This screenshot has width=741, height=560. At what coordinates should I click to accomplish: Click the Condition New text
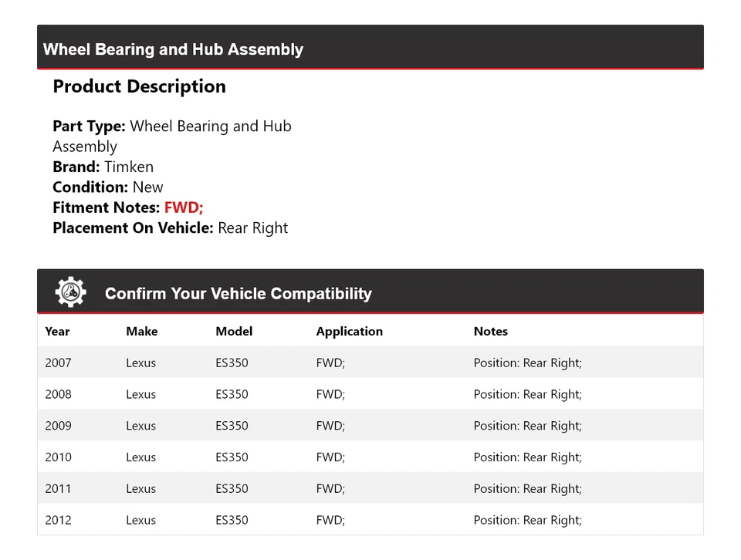[147, 187]
